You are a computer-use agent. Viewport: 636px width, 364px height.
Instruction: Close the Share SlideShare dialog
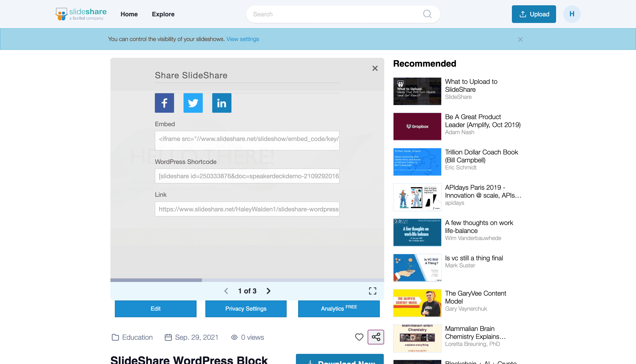375,68
